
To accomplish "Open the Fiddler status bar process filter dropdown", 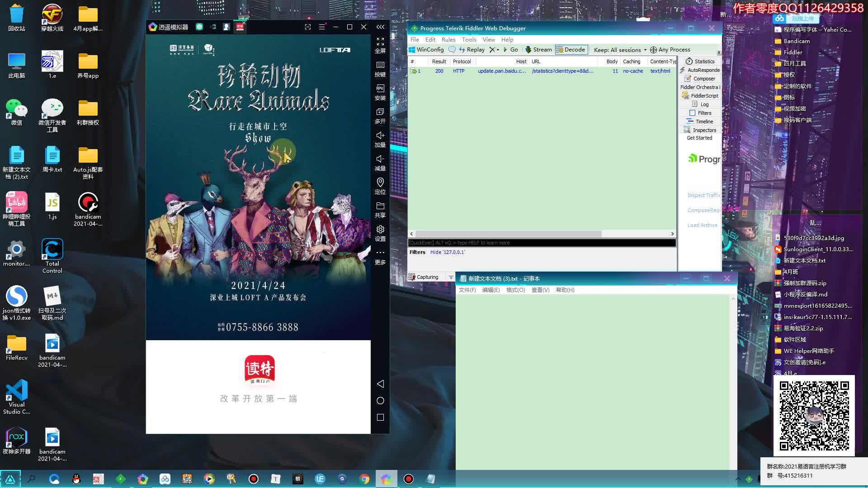I will (x=451, y=277).
